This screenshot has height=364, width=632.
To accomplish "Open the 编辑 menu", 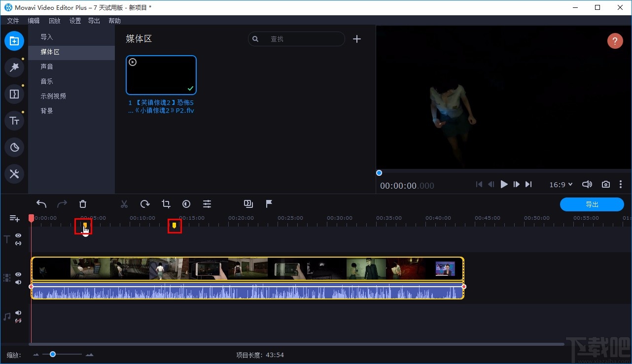I will [x=34, y=21].
